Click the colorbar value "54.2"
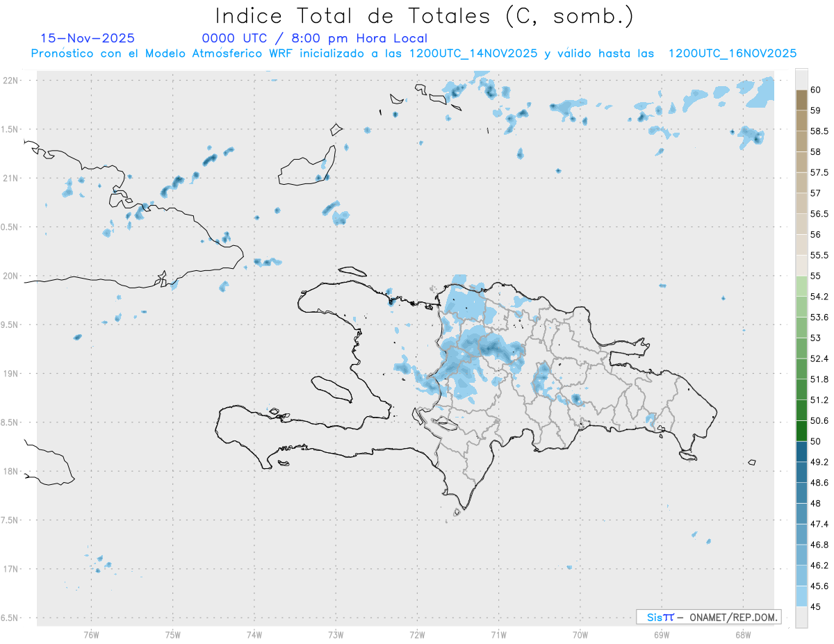834x644 pixels. pos(819,297)
